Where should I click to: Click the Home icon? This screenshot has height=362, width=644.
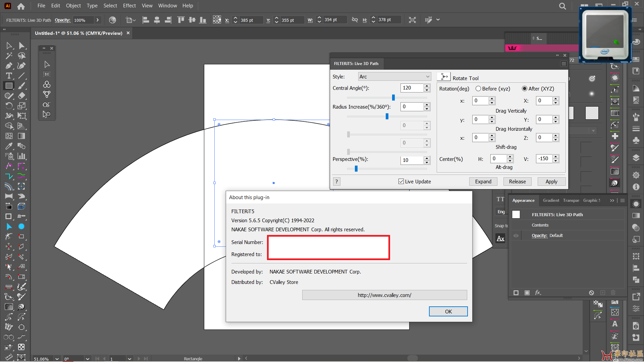coord(21,6)
